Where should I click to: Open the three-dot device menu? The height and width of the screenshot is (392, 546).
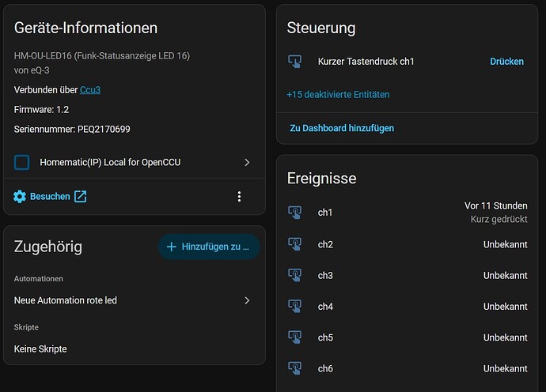coord(239,197)
